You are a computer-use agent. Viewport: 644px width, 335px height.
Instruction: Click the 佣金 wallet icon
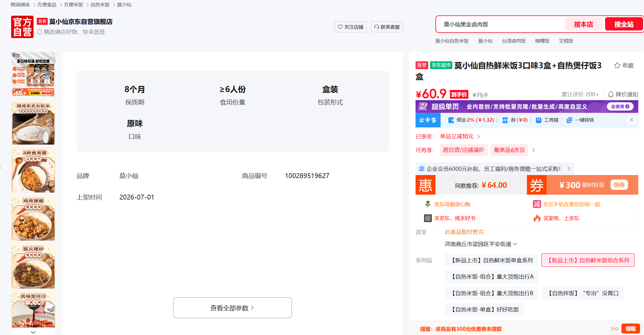[451, 120]
